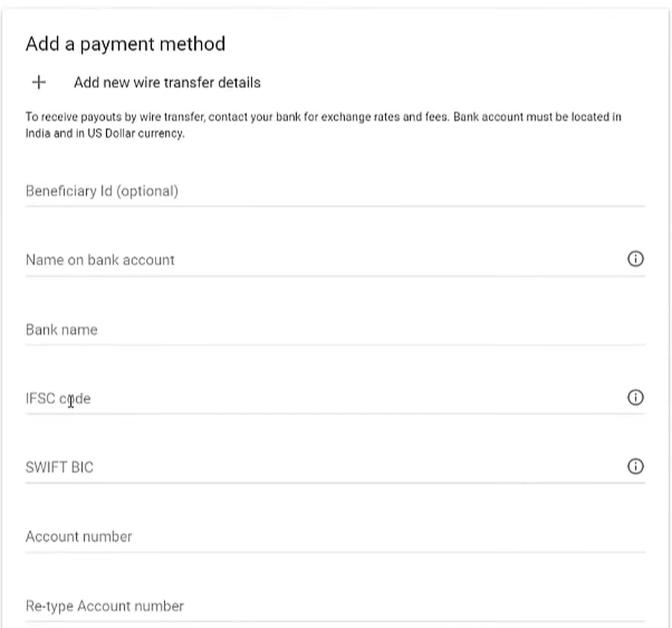Click the Account number field
The image size is (672, 628).
[x=335, y=536]
